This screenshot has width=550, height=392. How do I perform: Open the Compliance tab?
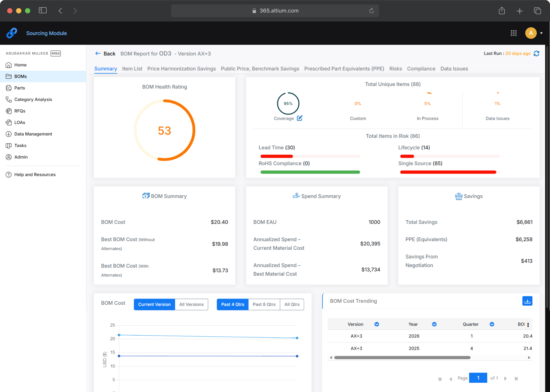click(x=421, y=69)
